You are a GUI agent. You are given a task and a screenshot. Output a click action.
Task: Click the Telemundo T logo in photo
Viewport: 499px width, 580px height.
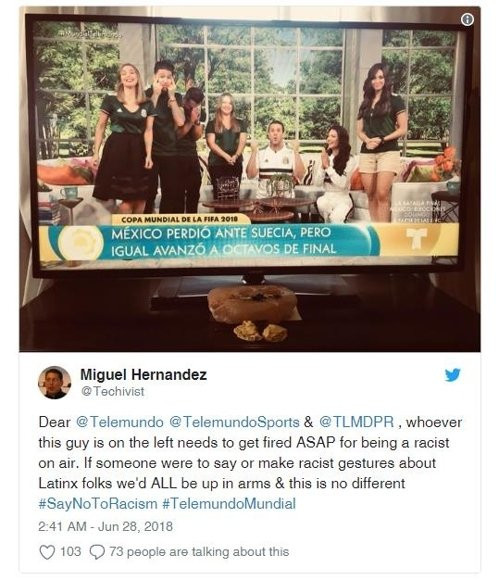(417, 238)
